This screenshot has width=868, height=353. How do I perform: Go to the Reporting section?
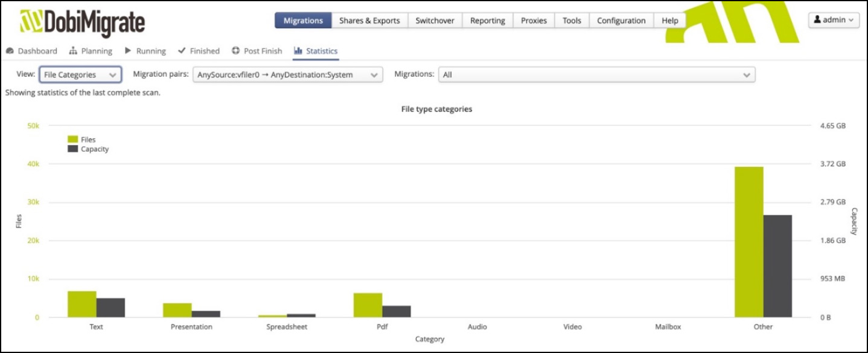click(x=487, y=21)
